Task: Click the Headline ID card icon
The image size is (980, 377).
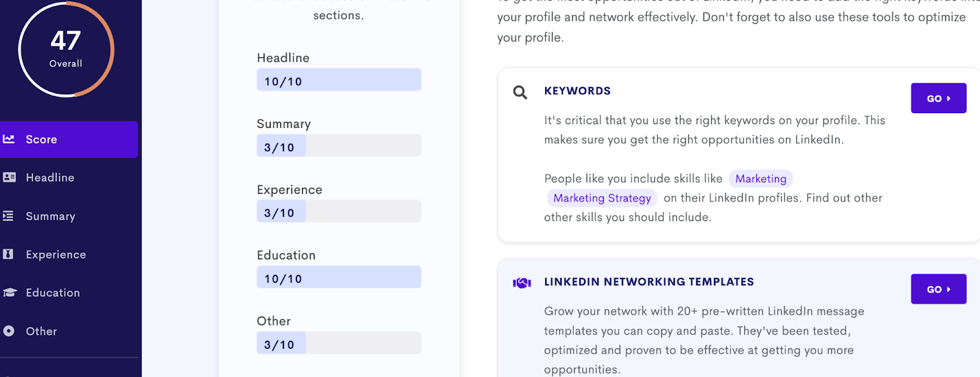Action: click(x=9, y=177)
